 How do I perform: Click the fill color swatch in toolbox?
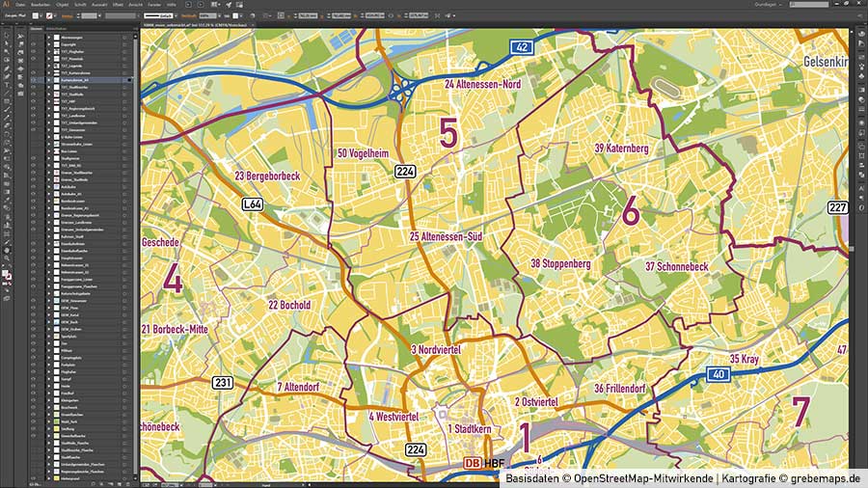coord(5,274)
